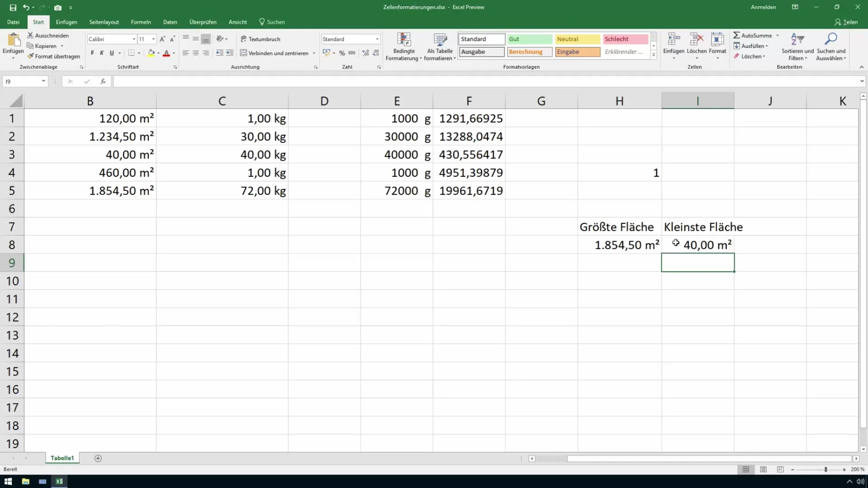This screenshot has width=868, height=488.
Task: Increase indent icon in Ausrichtung group
Action: point(230,53)
